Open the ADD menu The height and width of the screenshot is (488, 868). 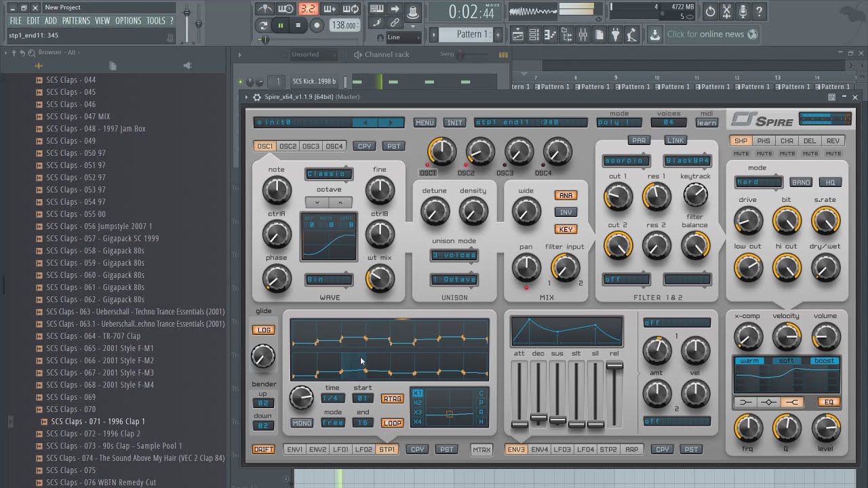51,21
